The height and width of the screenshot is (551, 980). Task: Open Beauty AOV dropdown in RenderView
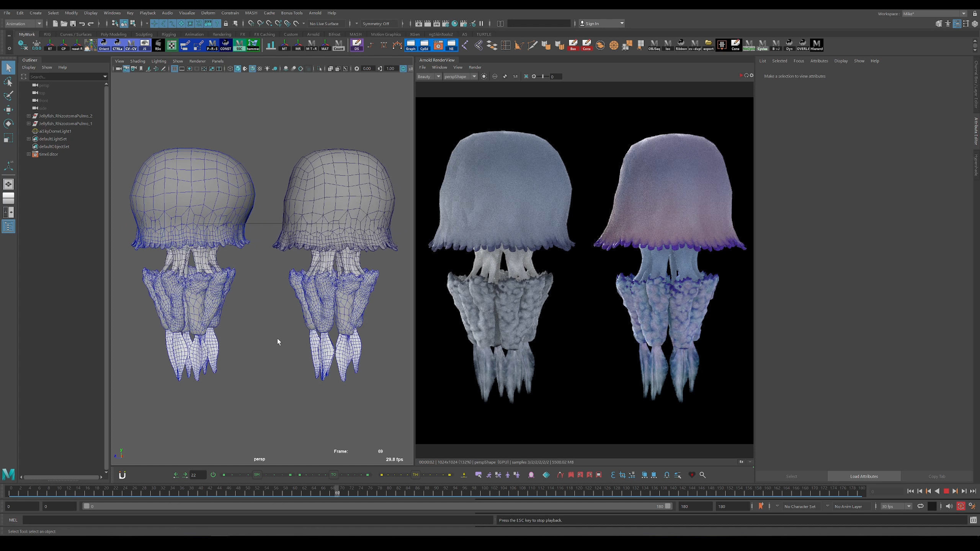point(429,77)
